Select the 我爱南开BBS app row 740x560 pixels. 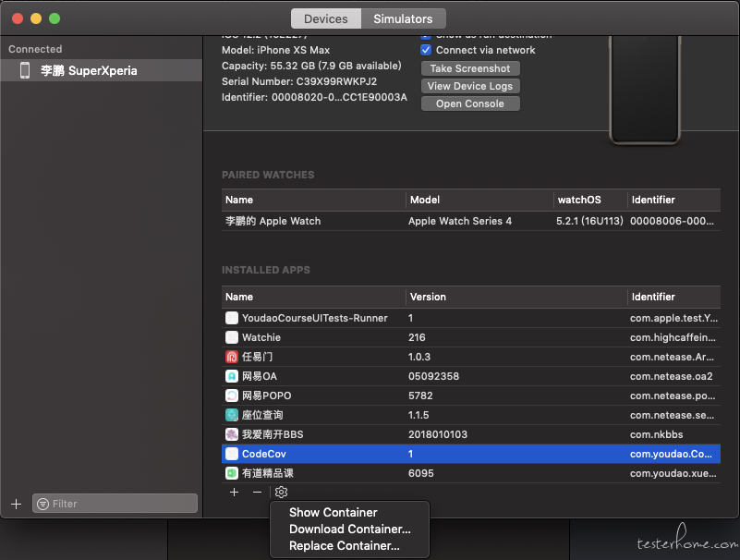(x=471, y=434)
